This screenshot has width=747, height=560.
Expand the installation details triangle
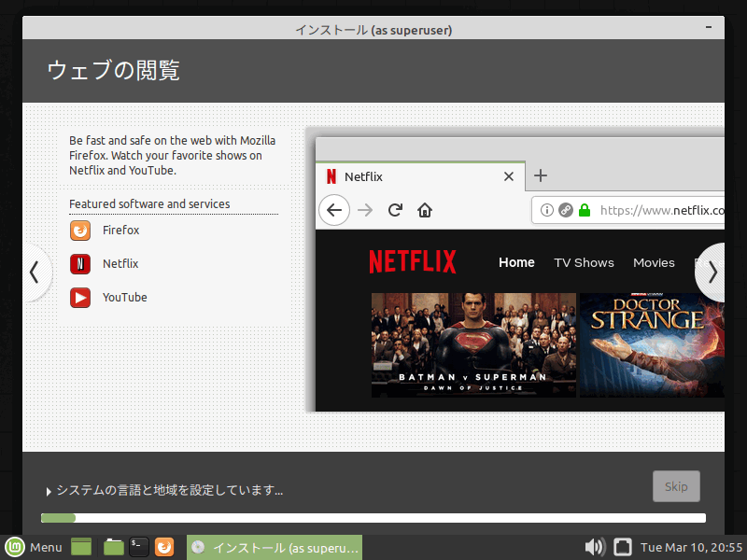[49, 492]
